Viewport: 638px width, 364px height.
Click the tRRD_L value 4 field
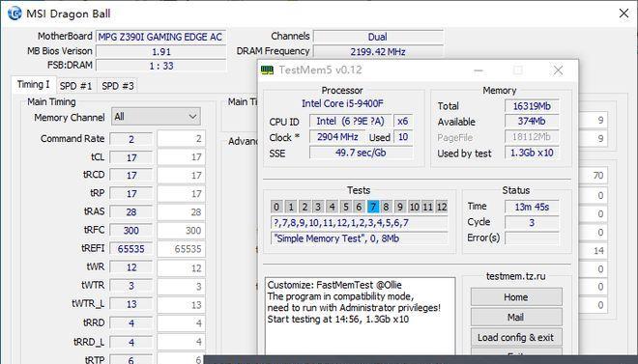131,342
